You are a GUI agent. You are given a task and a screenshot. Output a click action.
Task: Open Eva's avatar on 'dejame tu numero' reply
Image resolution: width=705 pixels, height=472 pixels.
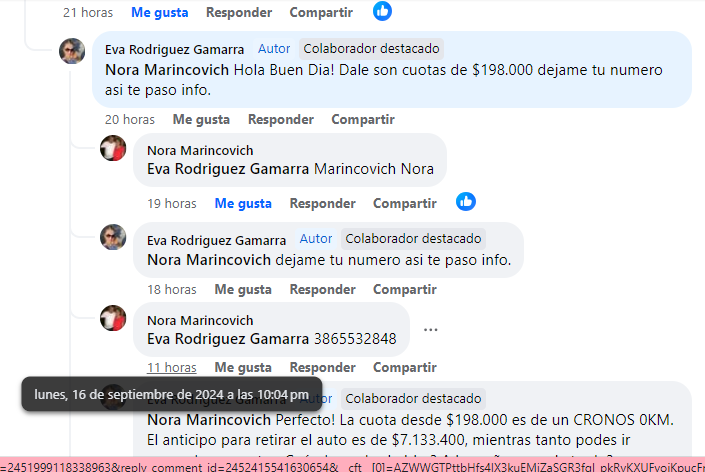[113, 237]
